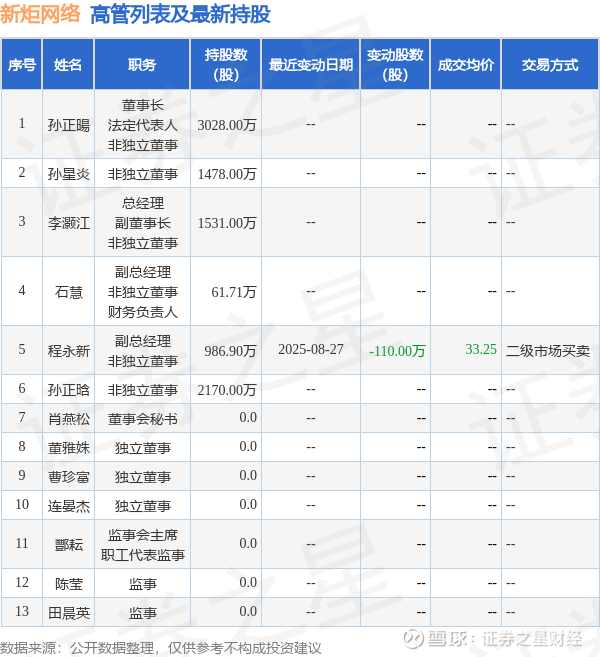Viewport: 600px width, 657px height.
Task: Select the 最近变动日期 column header
Action: click(x=310, y=65)
